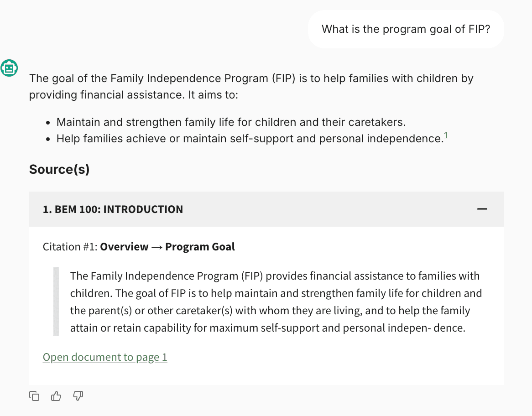Give the response a thumbs up
Image resolution: width=532 pixels, height=416 pixels.
[x=56, y=396]
